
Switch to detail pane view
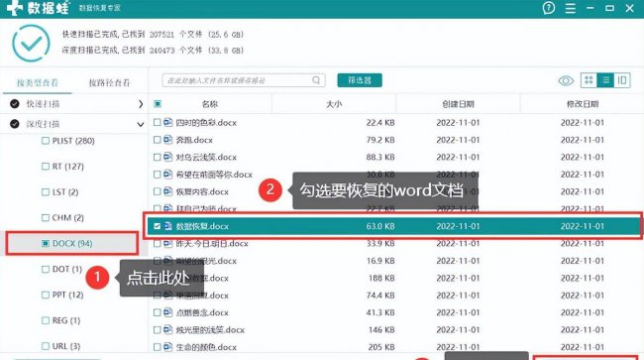(x=622, y=80)
